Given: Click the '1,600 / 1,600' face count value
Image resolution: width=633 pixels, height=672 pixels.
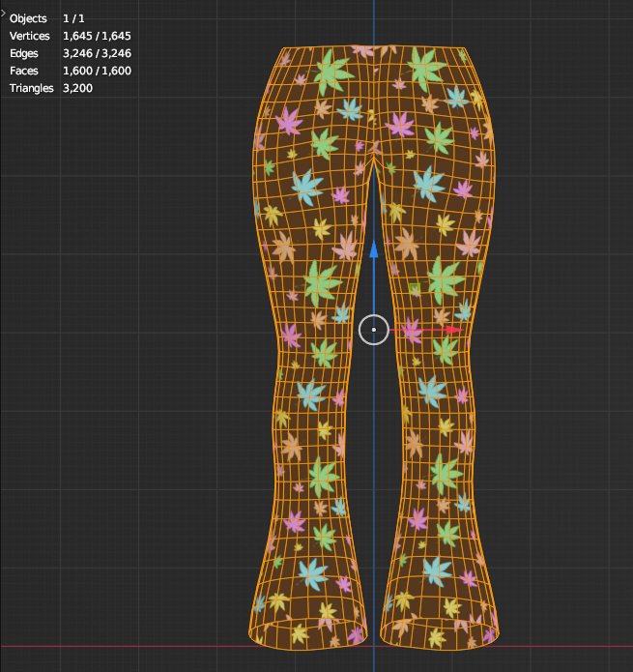Looking at the screenshot, I should click(97, 71).
